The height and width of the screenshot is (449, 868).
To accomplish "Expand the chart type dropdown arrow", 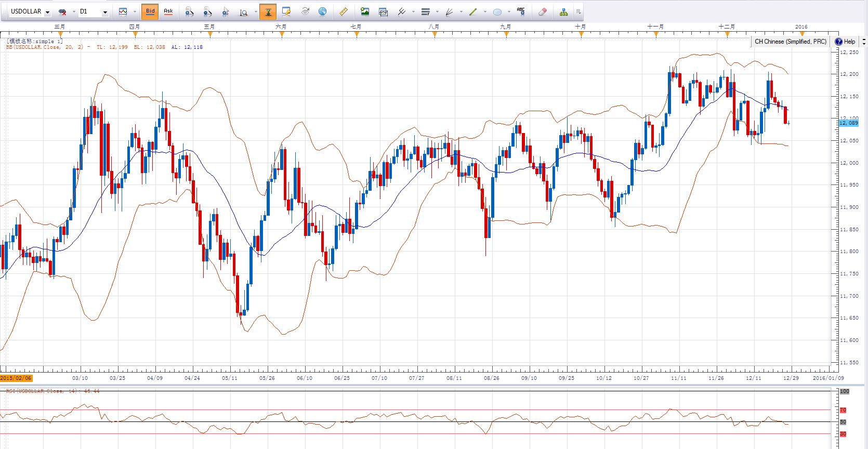I will [x=135, y=11].
